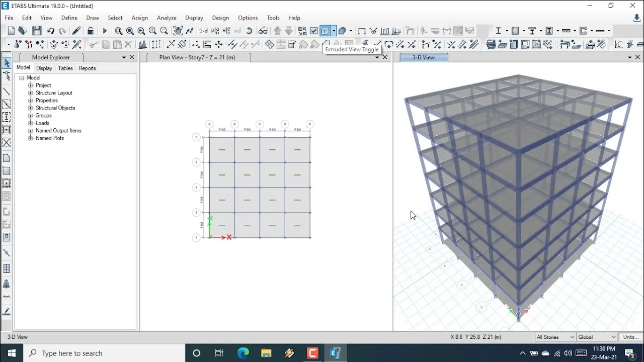Image resolution: width=644 pixels, height=362 pixels.
Task: Click the Zoom Out minus magnifier
Action: (x=164, y=31)
